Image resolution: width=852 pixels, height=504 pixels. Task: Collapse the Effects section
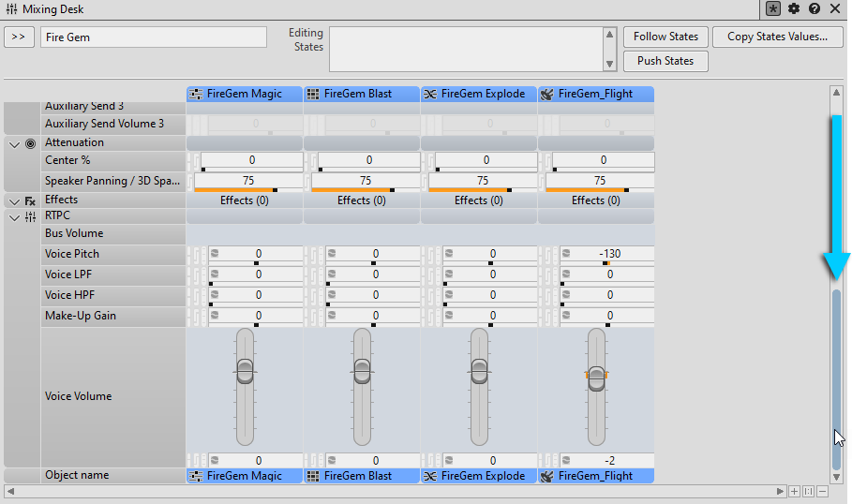tap(14, 200)
